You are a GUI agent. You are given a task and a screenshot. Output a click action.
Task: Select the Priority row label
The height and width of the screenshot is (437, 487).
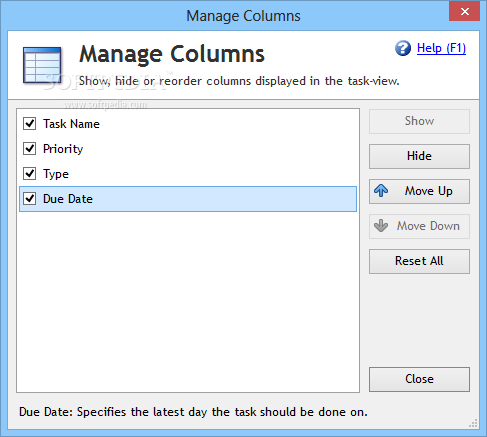point(63,149)
